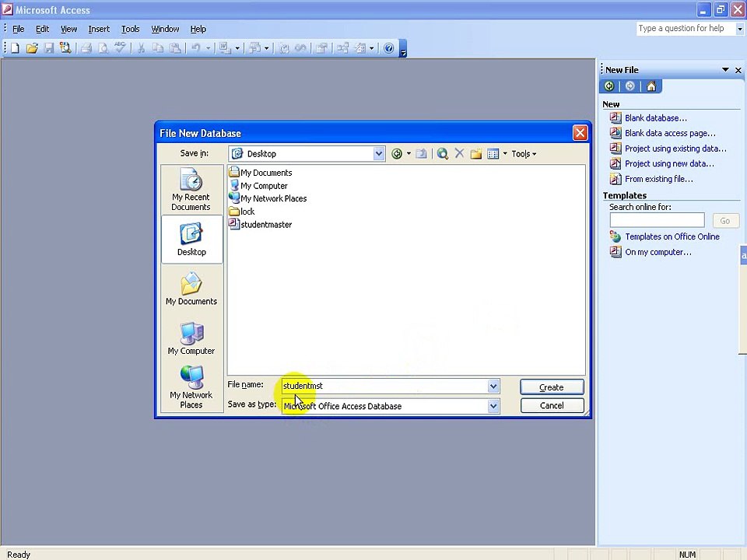Click the Paste clipboard toolbar icon
747x560 pixels.
tap(175, 48)
